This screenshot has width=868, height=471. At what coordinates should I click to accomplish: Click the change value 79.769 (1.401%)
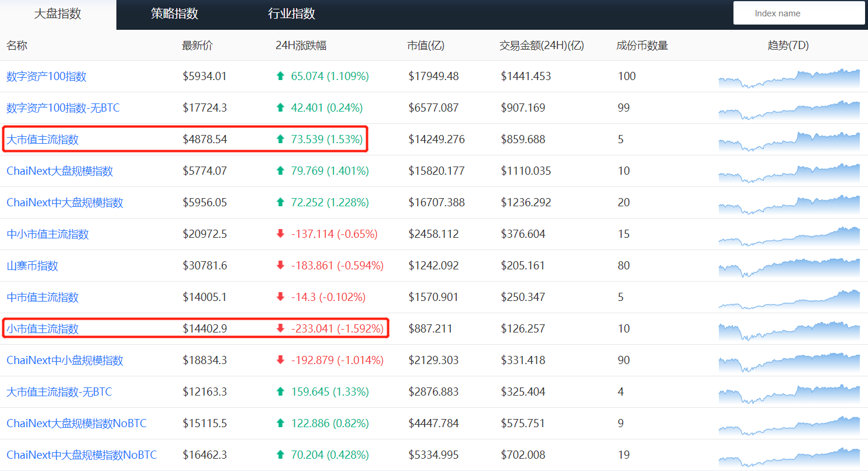[x=330, y=171]
